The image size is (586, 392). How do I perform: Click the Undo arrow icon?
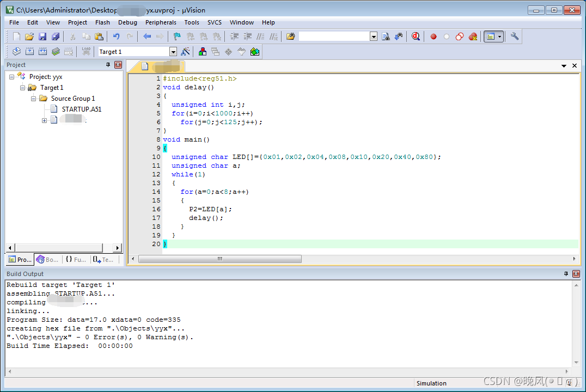pos(116,36)
